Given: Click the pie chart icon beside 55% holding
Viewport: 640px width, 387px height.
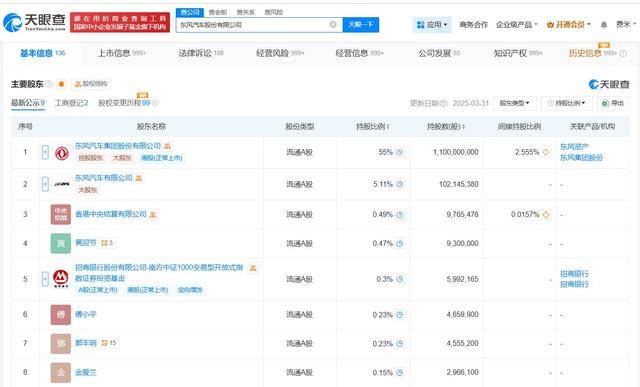Looking at the screenshot, I should tap(400, 152).
